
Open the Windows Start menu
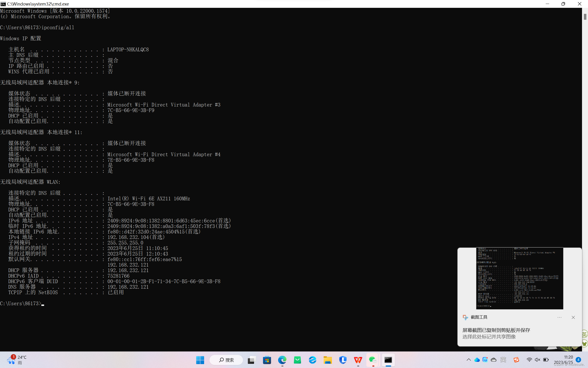tap(200, 360)
